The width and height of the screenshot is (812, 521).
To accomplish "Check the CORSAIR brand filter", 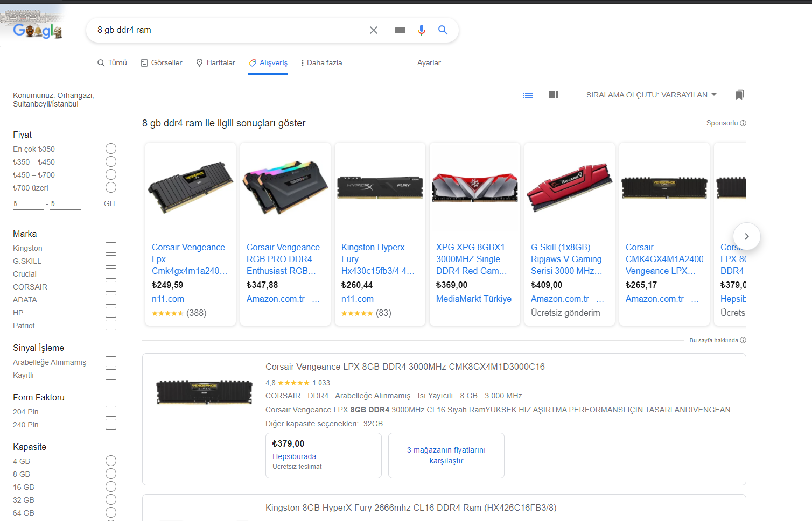I will coord(111,286).
